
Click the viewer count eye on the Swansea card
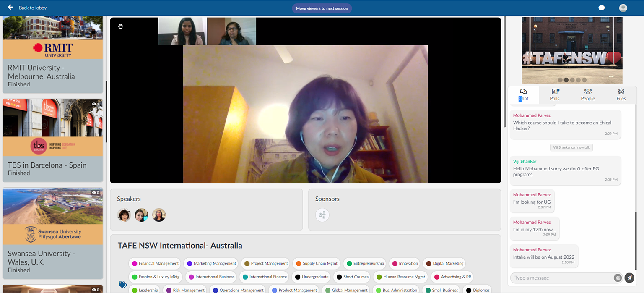tap(95, 193)
